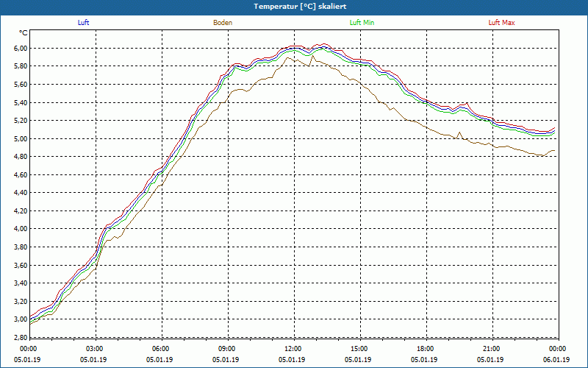Screen dimensions: 588x368
Task: Click the 3,80 y-axis value
Action: pos(21,247)
